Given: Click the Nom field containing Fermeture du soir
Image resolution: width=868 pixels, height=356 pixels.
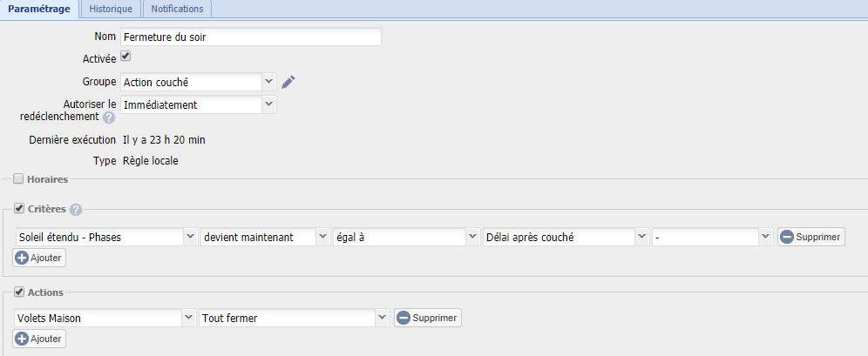Looking at the screenshot, I should 251,37.
